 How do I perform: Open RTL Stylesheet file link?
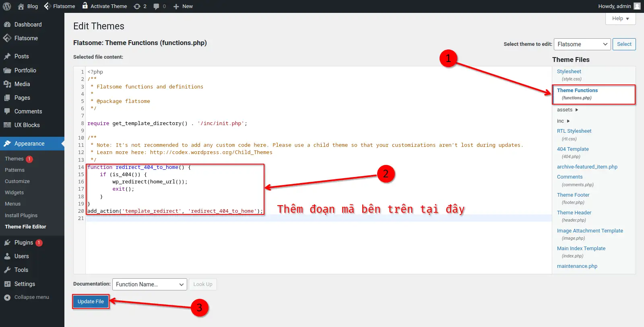coord(574,131)
